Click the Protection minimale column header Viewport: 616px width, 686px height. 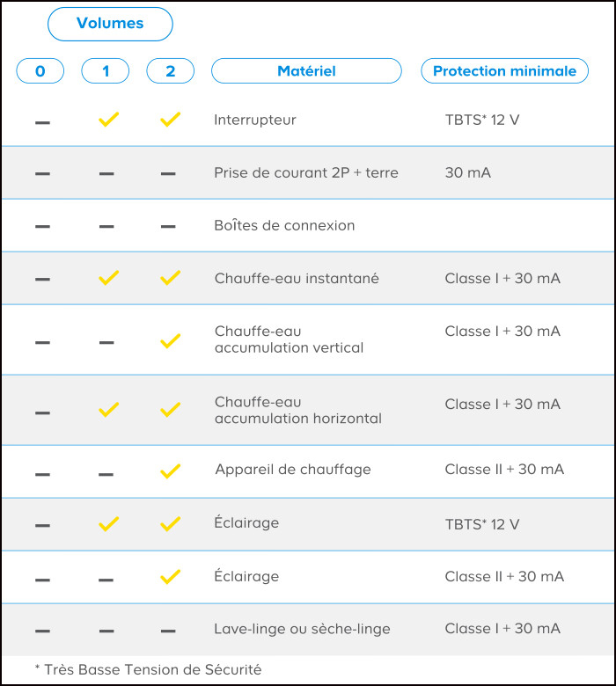504,71
